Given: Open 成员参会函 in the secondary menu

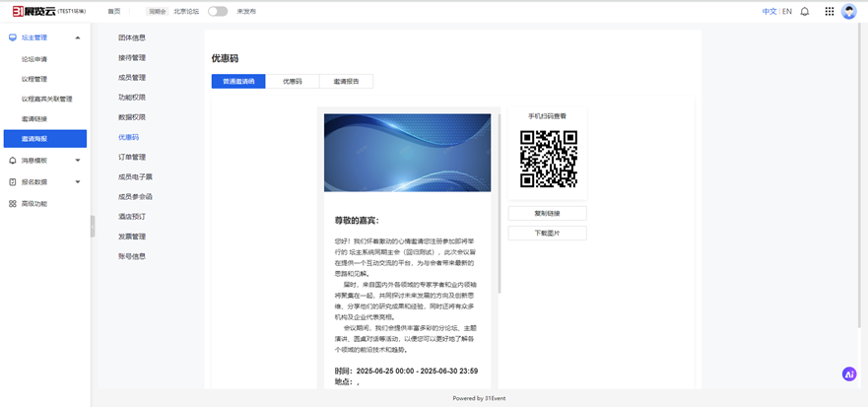Looking at the screenshot, I should click(135, 196).
